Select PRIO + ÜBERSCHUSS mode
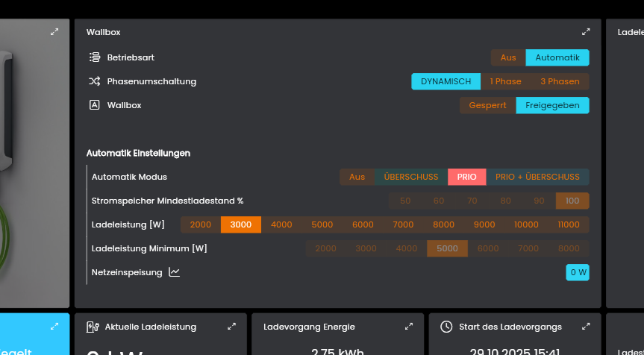 point(537,177)
